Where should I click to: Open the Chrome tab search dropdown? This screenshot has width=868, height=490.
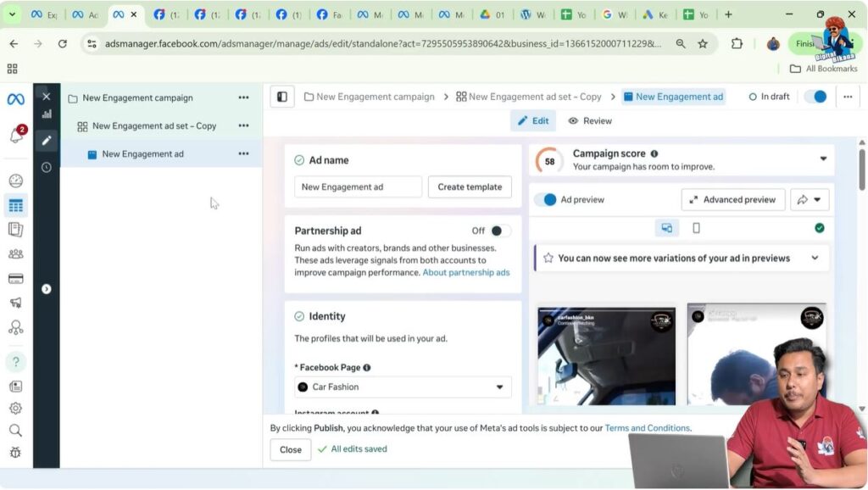click(x=12, y=14)
